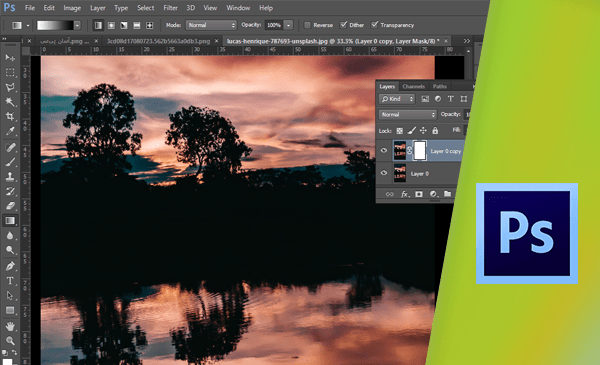Select the Type tool in the toolbox

[x=10, y=281]
